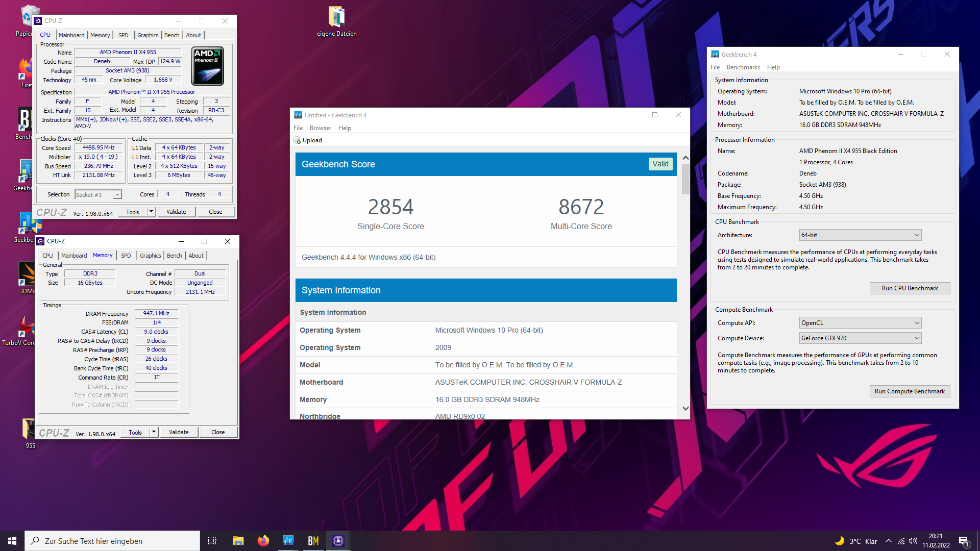Open the notification center icon
This screenshot has height=551, width=980.
pyautogui.click(x=964, y=541)
